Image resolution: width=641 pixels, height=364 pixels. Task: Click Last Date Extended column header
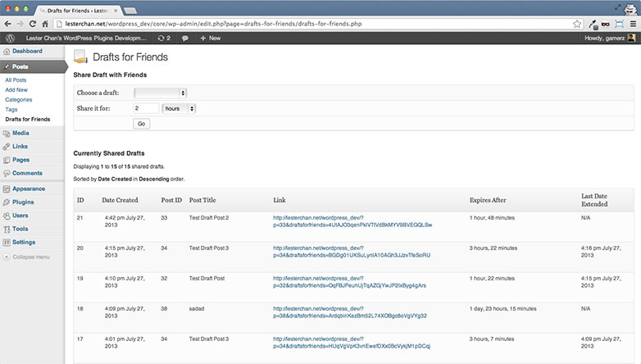(594, 200)
